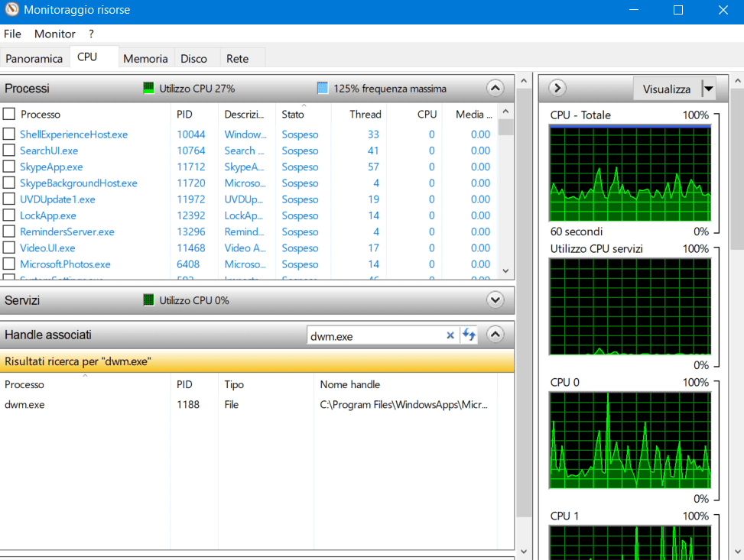The image size is (744, 560).
Task: Open the Visualizza dropdown arrow
Action: click(708, 89)
